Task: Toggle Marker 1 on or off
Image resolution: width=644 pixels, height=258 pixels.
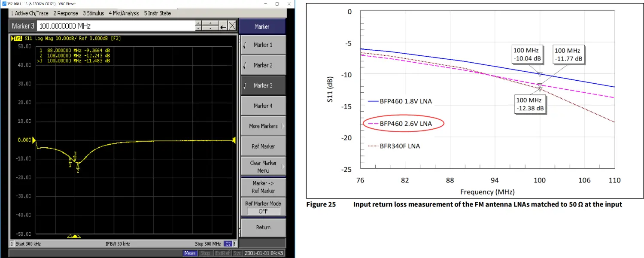Action: [263, 45]
